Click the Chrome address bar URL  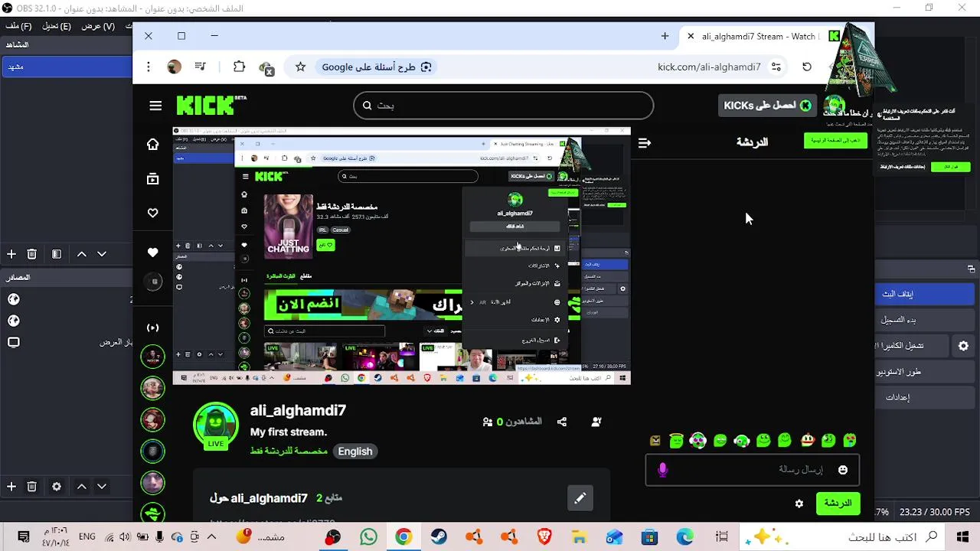709,67
